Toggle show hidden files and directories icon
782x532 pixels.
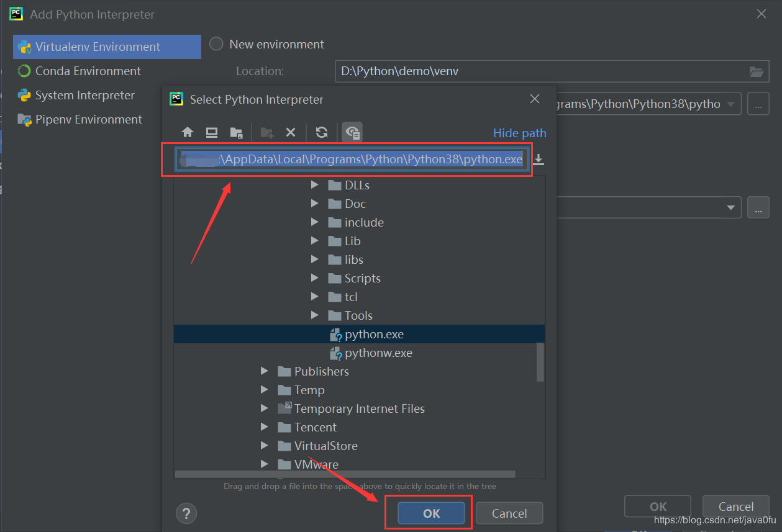point(352,132)
